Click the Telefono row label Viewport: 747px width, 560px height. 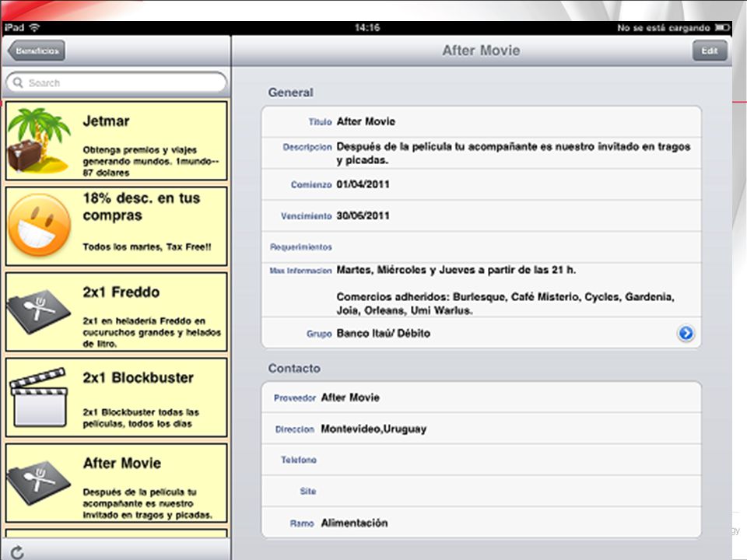click(298, 460)
